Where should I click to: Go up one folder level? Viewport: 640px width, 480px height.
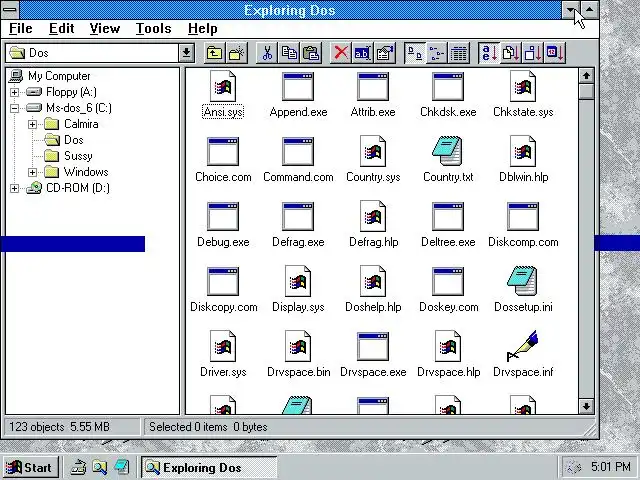[x=215, y=53]
